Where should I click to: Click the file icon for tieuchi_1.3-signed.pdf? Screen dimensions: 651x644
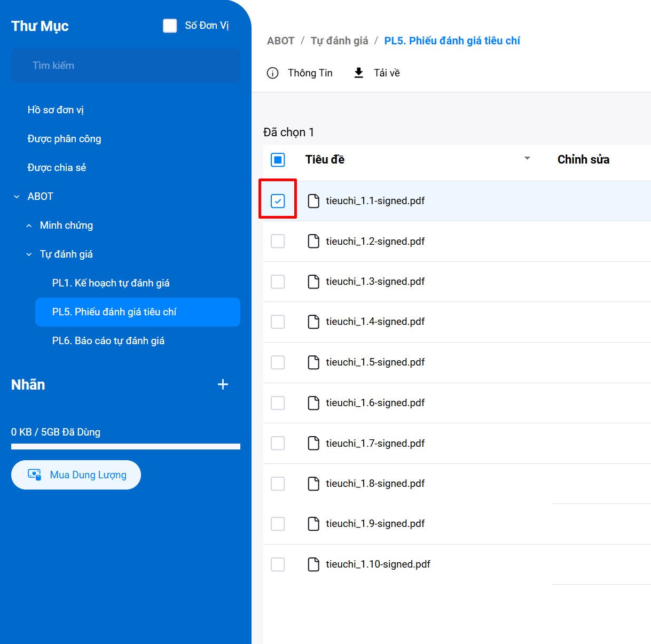[313, 282]
